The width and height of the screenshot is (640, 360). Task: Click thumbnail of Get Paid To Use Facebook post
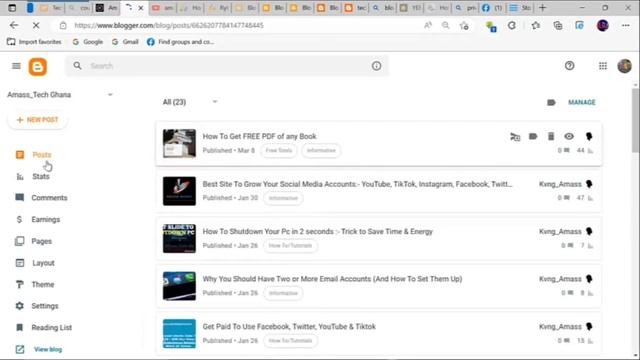coord(179,333)
